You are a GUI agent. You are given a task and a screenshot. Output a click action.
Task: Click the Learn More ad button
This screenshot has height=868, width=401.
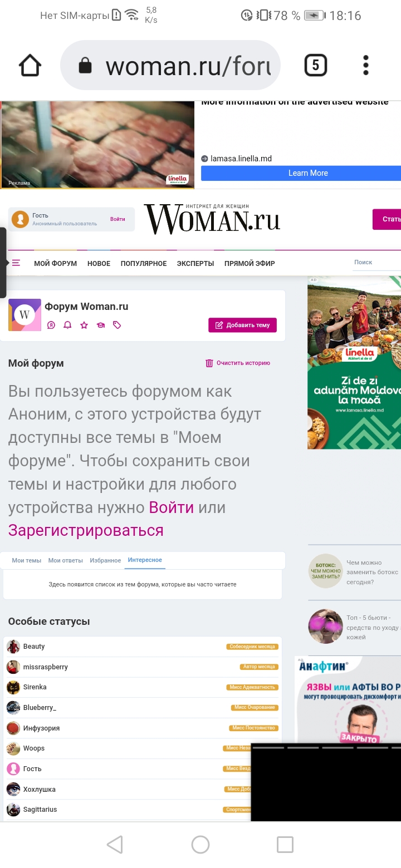(308, 173)
